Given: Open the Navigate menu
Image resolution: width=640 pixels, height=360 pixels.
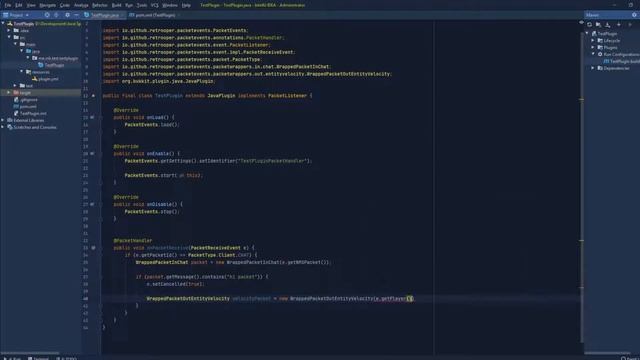Looking at the screenshot, I should coord(48,5).
